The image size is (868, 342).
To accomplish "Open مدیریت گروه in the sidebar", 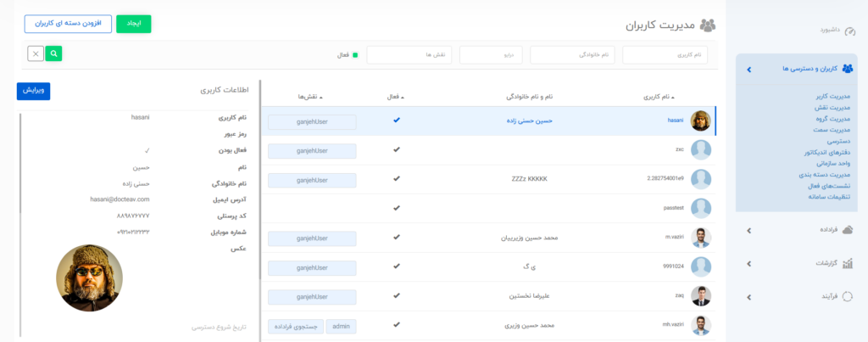I will pyautogui.click(x=833, y=119).
